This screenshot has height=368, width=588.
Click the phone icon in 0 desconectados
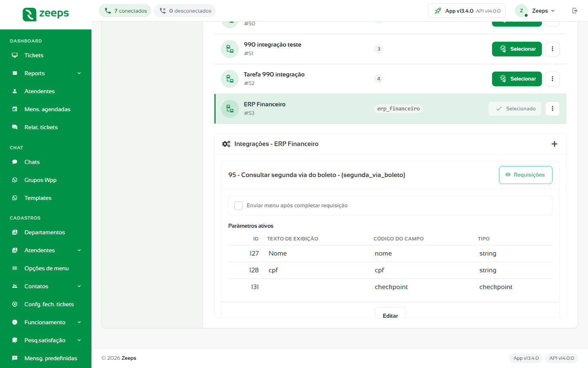click(x=163, y=11)
